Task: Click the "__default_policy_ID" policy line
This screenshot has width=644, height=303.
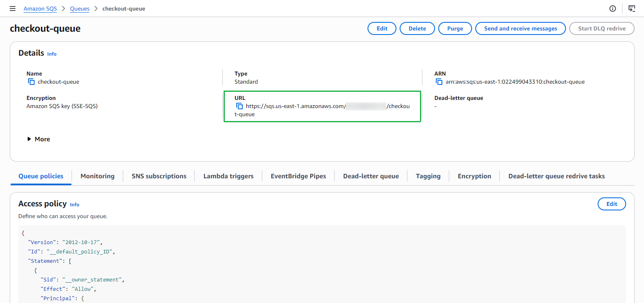Action: click(72, 252)
